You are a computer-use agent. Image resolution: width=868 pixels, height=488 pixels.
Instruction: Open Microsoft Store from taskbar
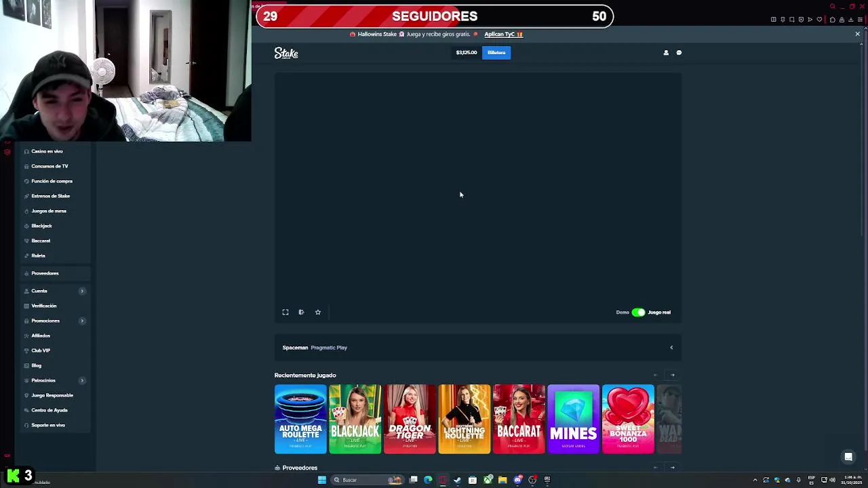pos(473,480)
